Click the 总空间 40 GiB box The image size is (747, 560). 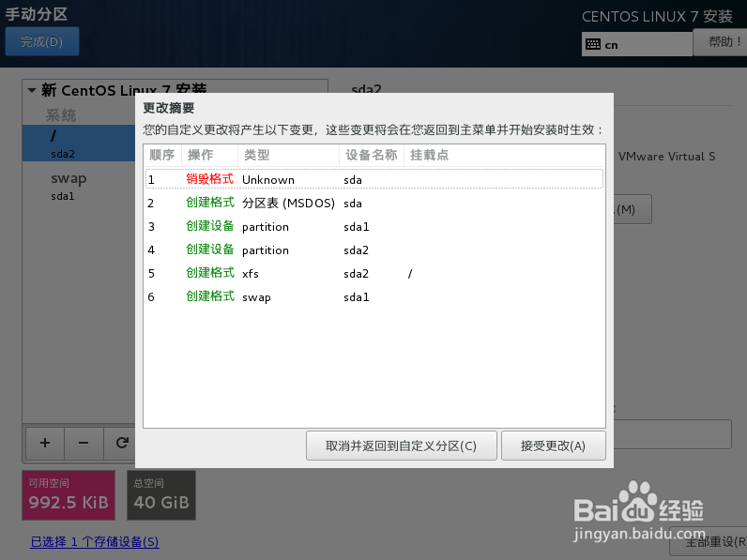pyautogui.click(x=161, y=495)
